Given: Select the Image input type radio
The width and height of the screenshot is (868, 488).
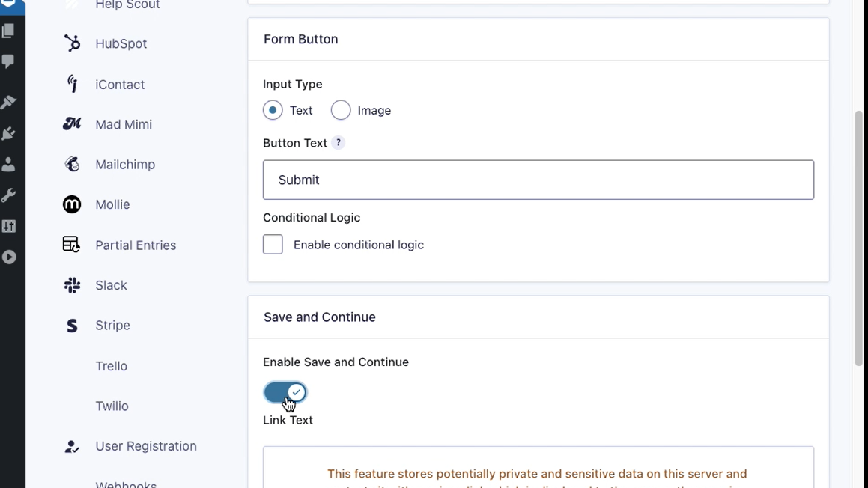Looking at the screenshot, I should (341, 110).
